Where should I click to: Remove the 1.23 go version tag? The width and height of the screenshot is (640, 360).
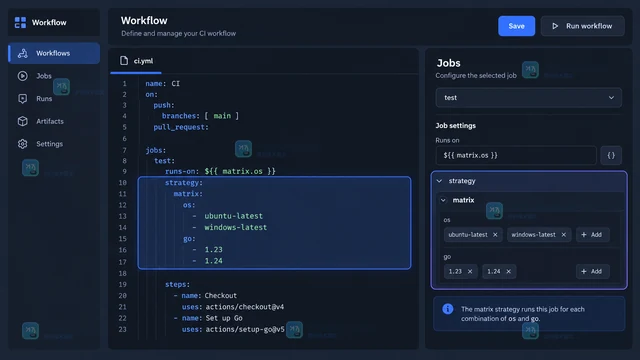(x=470, y=271)
